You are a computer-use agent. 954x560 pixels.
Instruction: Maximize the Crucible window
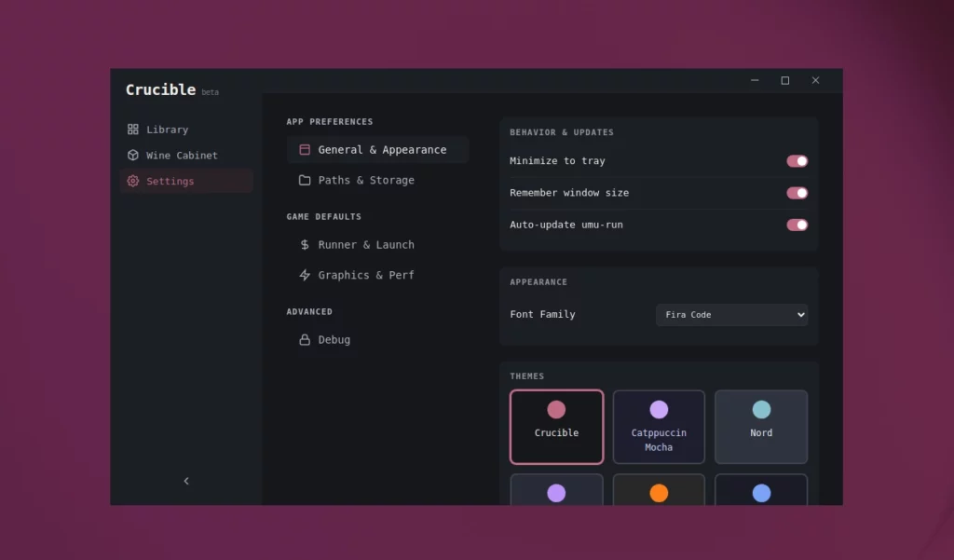pyautogui.click(x=784, y=81)
